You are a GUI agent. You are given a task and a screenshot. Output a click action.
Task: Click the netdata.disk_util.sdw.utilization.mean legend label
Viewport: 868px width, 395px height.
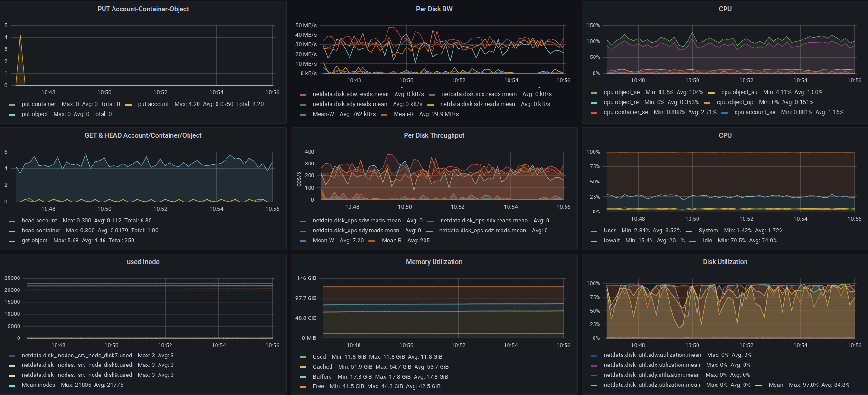[652, 355]
